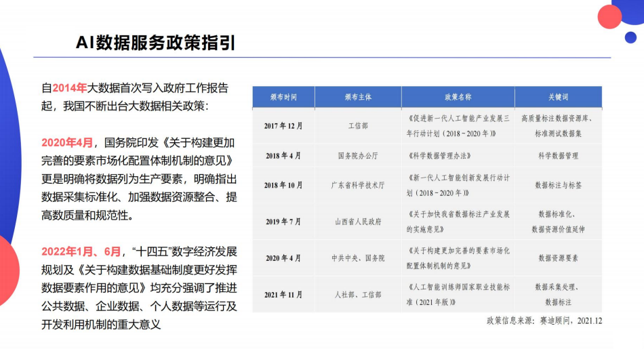Click the red 2020年4月 heading text
This screenshot has height=349, width=644.
point(67,142)
